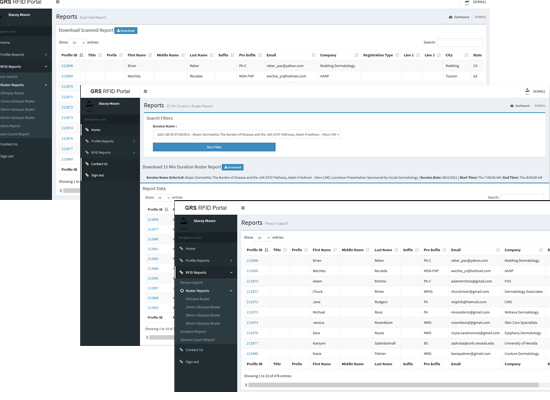This screenshot has height=400, width=550.
Task: Click Contact Us icon in Person Search sidebar
Action: 181,350
